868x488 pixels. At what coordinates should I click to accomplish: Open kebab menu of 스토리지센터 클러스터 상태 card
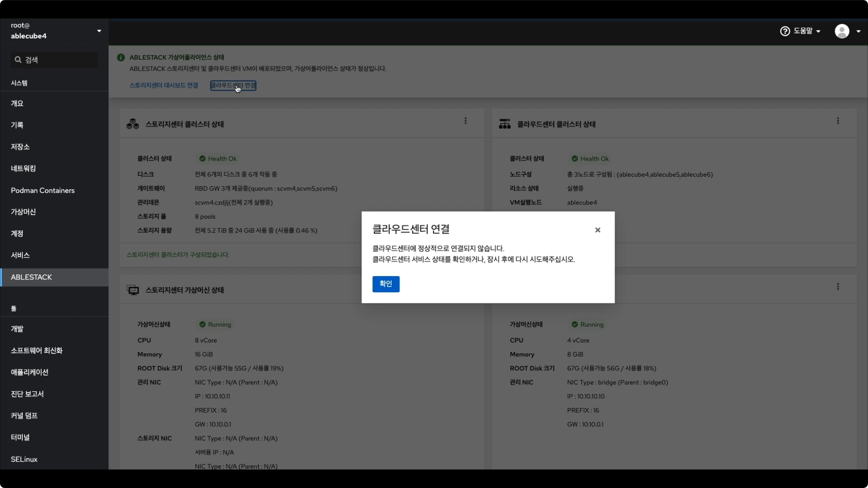click(465, 121)
